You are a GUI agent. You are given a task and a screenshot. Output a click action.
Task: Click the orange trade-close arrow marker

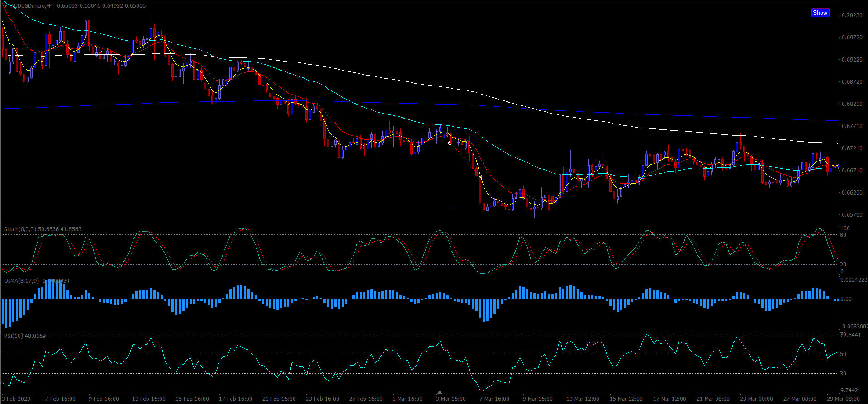click(480, 176)
